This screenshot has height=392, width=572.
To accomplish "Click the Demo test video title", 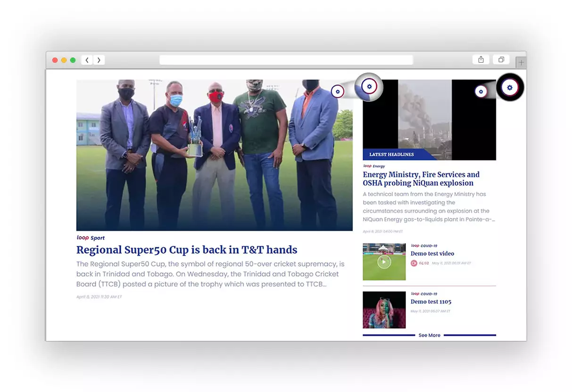I will coord(432,254).
